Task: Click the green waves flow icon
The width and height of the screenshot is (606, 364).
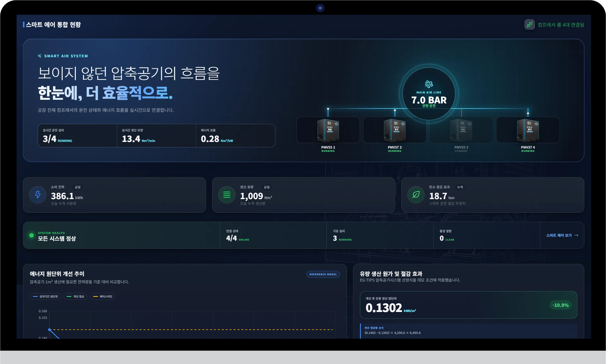Action: pos(227,195)
